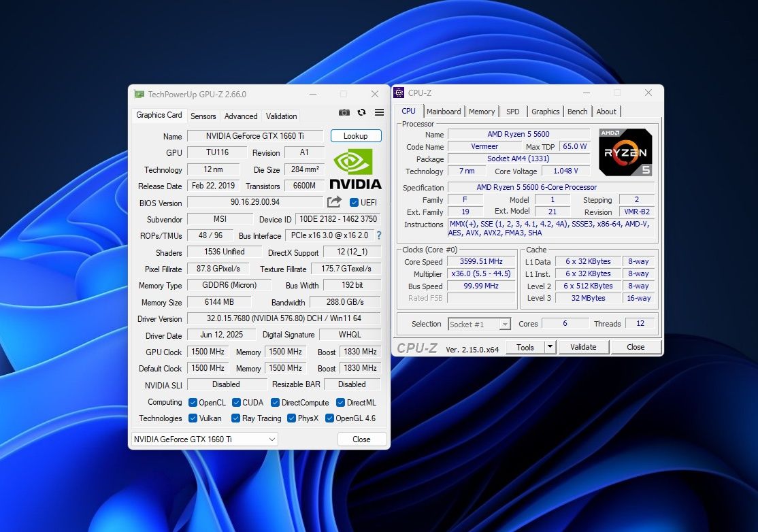
Task: Click the Subvendor MSI field
Action: pos(220,219)
